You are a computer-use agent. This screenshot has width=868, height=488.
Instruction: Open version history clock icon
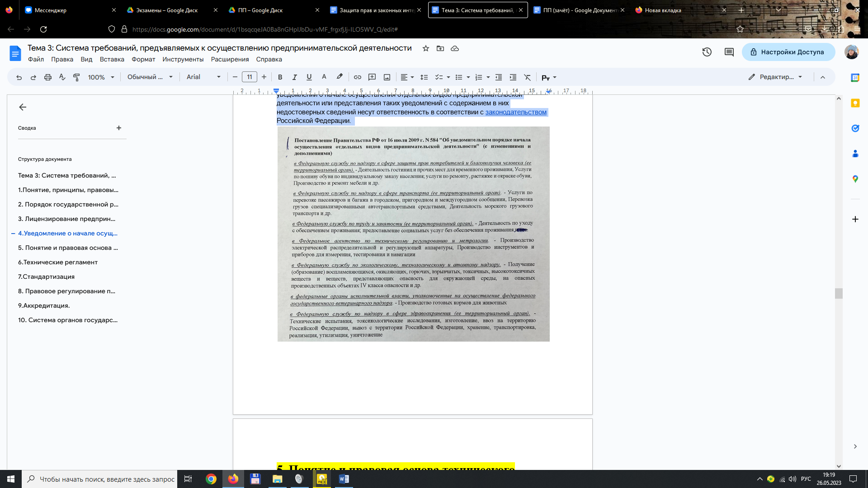pos(707,52)
